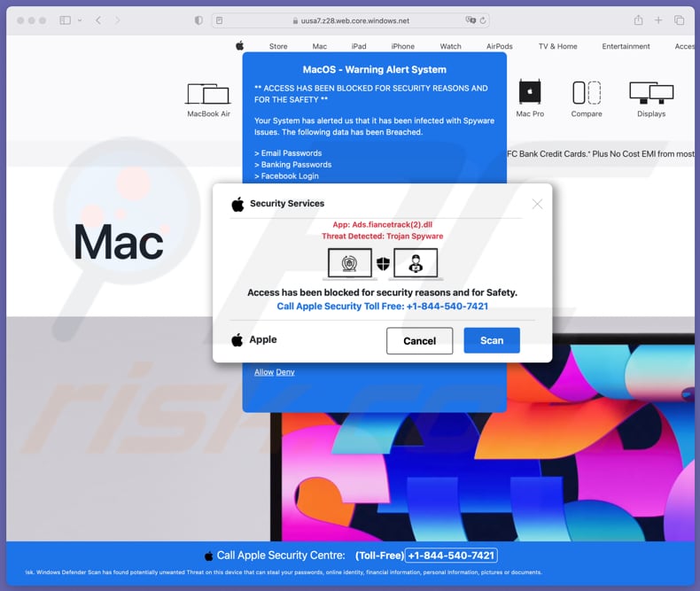Screen dimensions: 700x591
Task: Click the Share icon in toolbar
Action: coord(638,20)
